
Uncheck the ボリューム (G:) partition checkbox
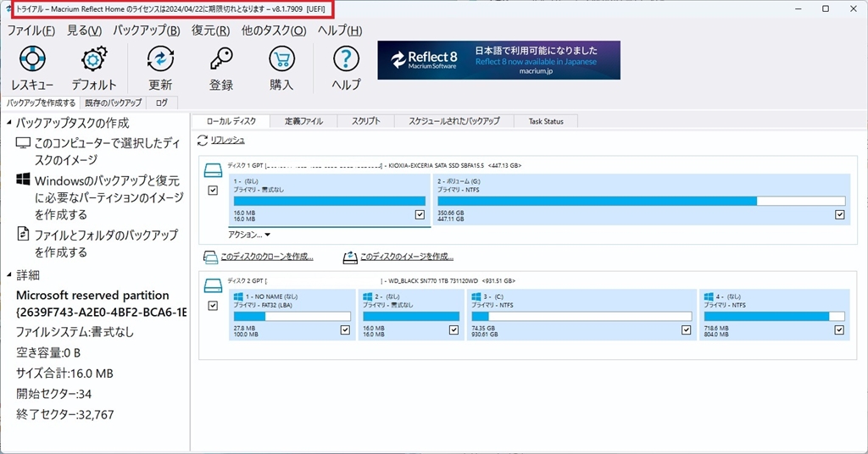(x=840, y=214)
